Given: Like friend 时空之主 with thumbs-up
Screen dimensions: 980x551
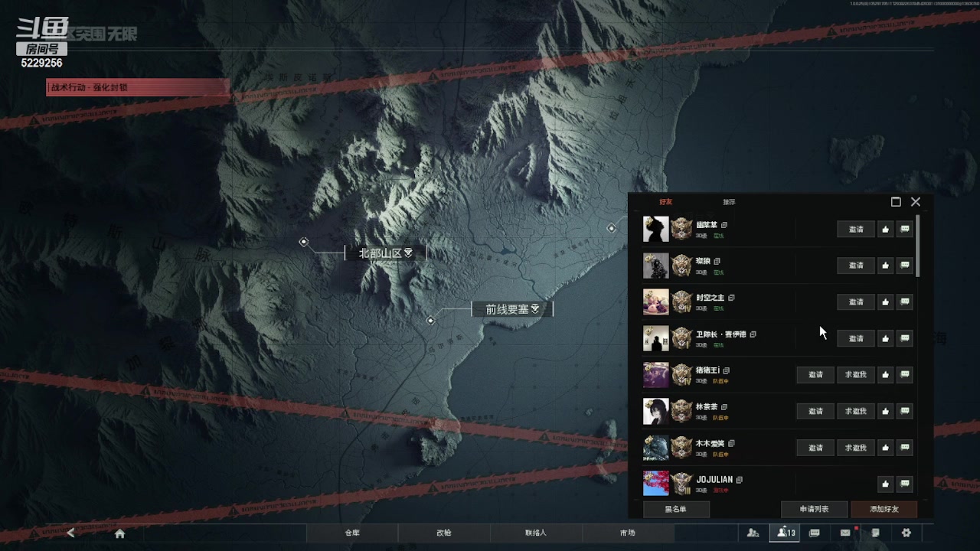Looking at the screenshot, I should 886,302.
